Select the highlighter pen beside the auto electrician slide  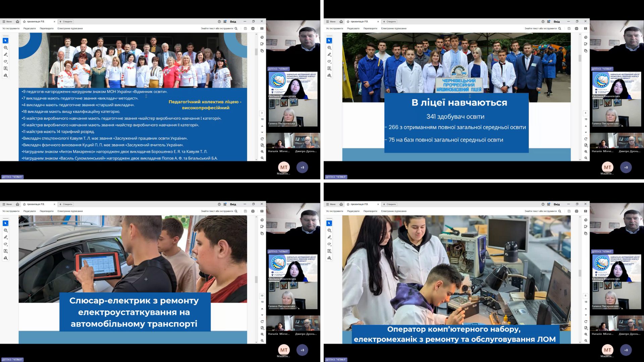[x=5, y=237]
